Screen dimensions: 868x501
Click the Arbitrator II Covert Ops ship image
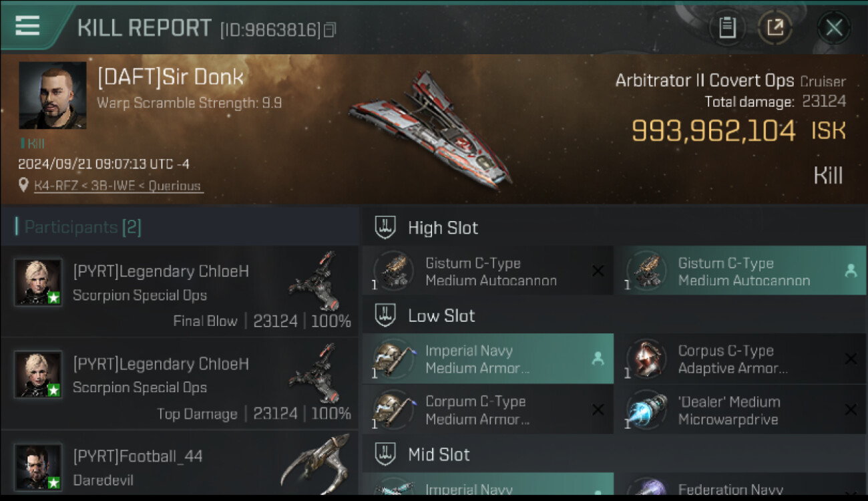431,129
